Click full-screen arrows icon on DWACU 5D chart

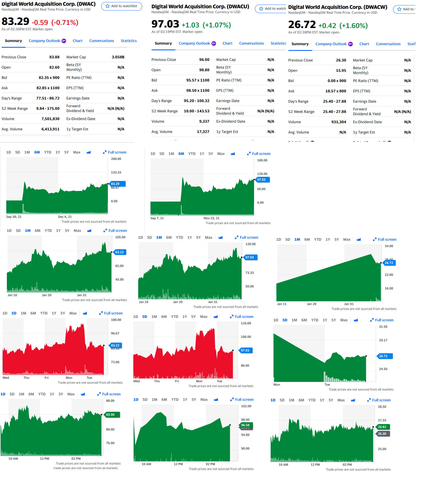point(232,317)
